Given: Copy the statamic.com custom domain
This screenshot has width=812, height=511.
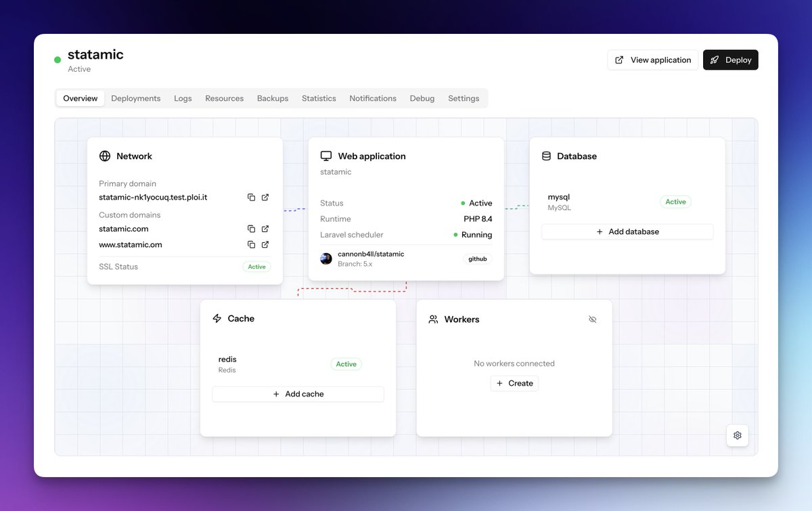Looking at the screenshot, I should coord(251,229).
